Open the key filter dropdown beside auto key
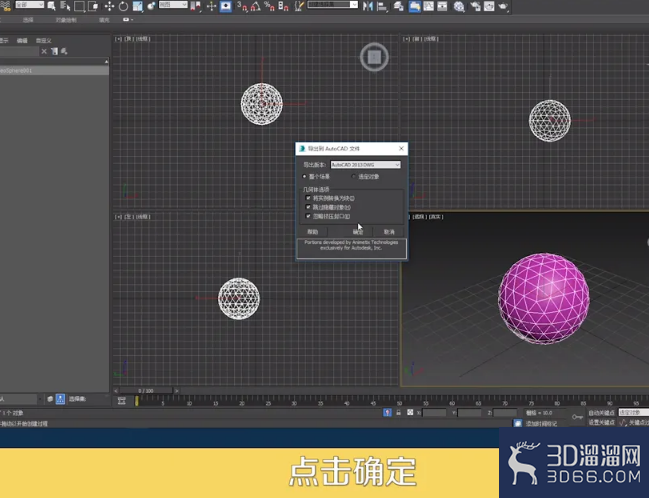The height and width of the screenshot is (498, 649). coord(634,412)
